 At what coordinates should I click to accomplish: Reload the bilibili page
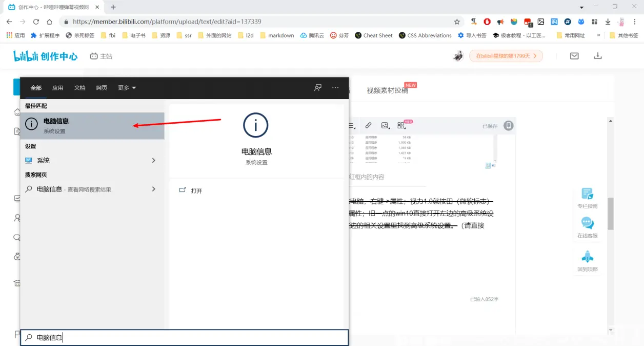[36, 22]
